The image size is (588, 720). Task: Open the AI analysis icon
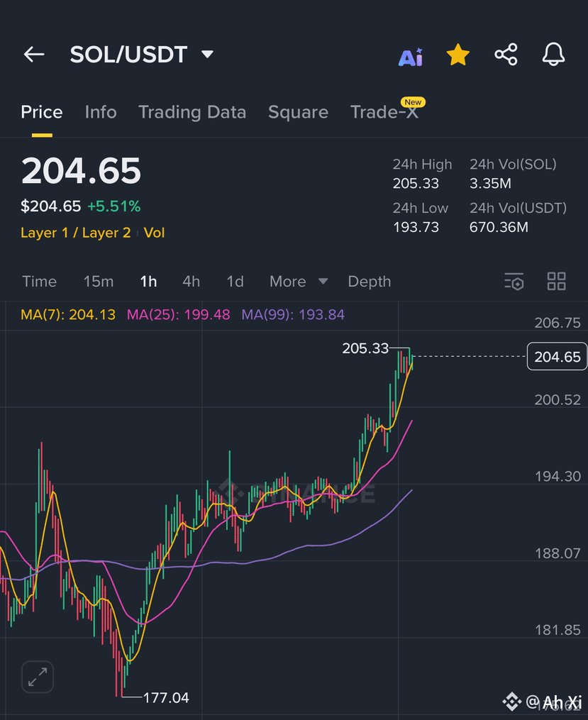[411, 57]
